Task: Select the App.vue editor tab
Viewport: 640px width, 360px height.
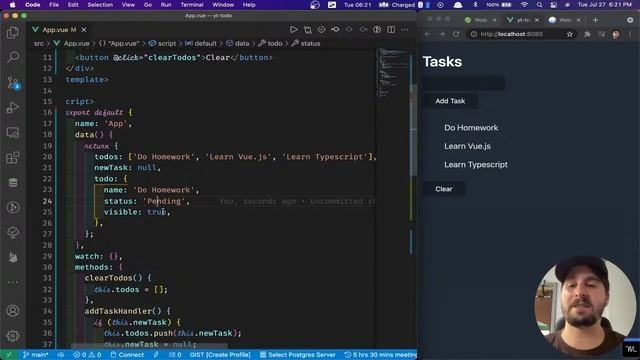Action: click(x=59, y=30)
